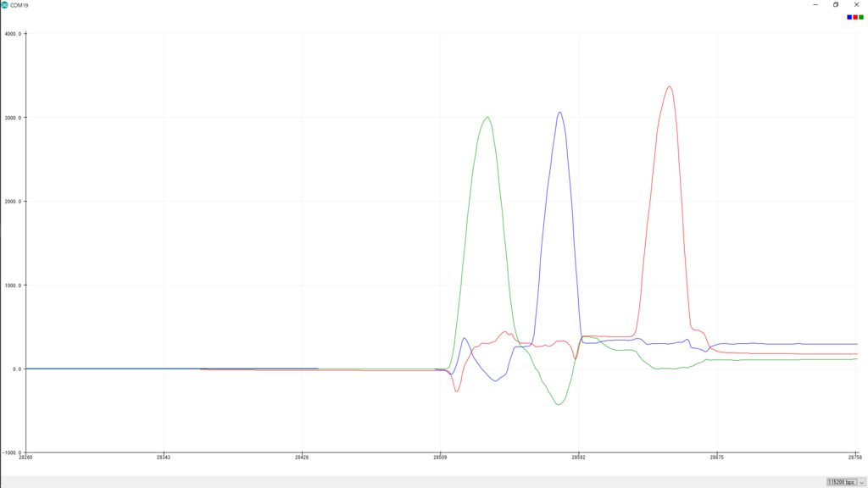The image size is (868, 488).
Task: Click the peak of the red curve
Action: pyautogui.click(x=670, y=86)
